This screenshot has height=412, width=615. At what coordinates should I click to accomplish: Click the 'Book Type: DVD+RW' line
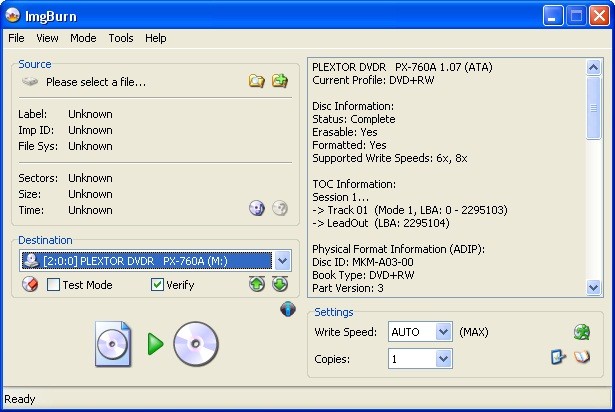(x=363, y=275)
